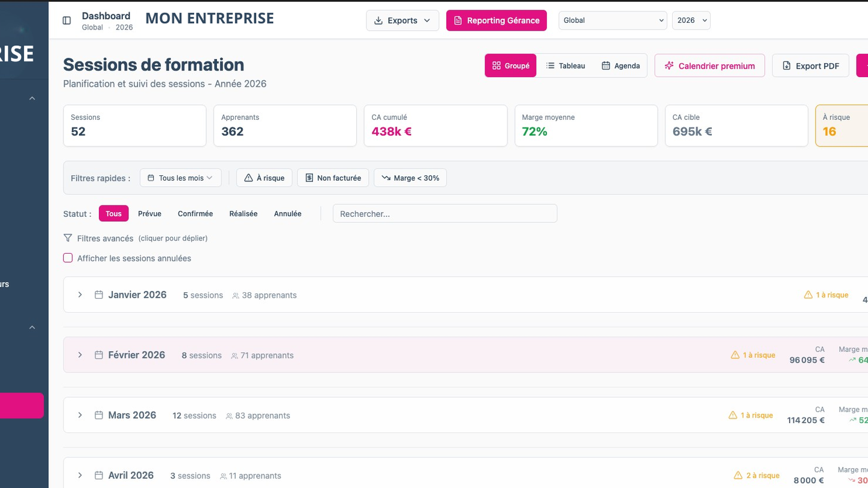This screenshot has width=868, height=488.
Task: Click the grid icon in the Groupé tab
Action: point(497,66)
